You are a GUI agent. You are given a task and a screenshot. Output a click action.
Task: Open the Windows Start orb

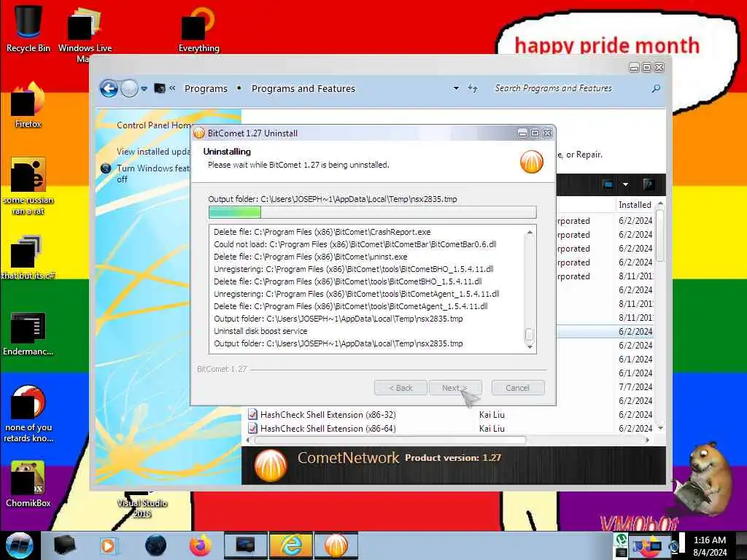pyautogui.click(x=19, y=545)
